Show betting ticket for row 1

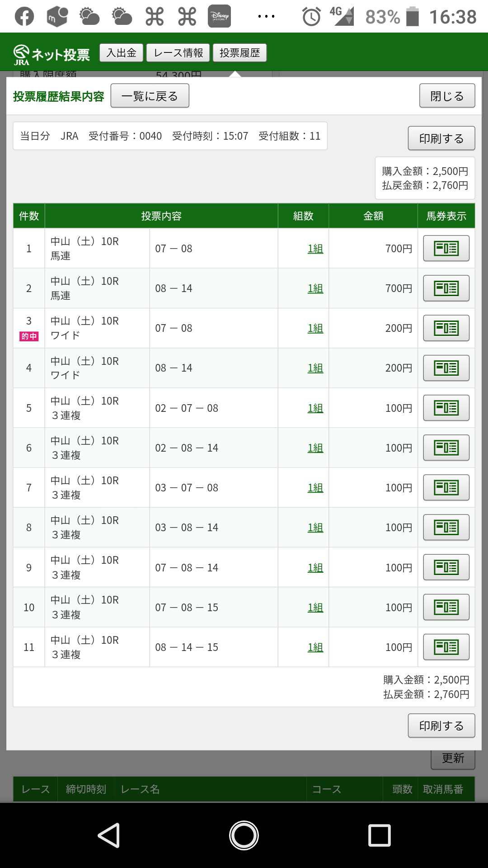pos(446,248)
